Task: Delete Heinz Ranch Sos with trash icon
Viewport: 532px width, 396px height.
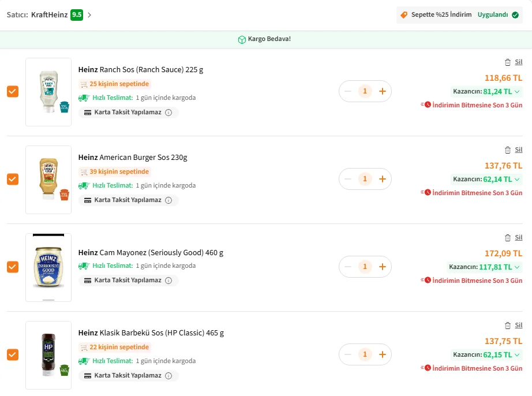Action: pyautogui.click(x=508, y=62)
